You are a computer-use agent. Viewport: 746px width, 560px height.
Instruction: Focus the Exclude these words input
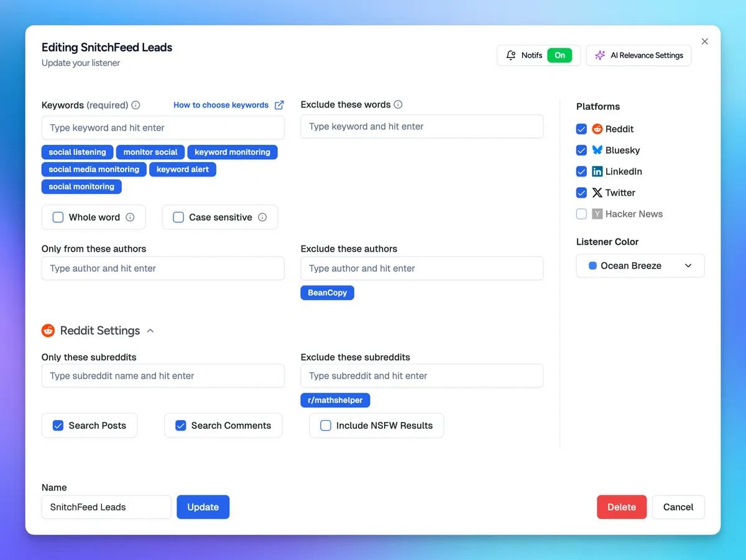421,126
